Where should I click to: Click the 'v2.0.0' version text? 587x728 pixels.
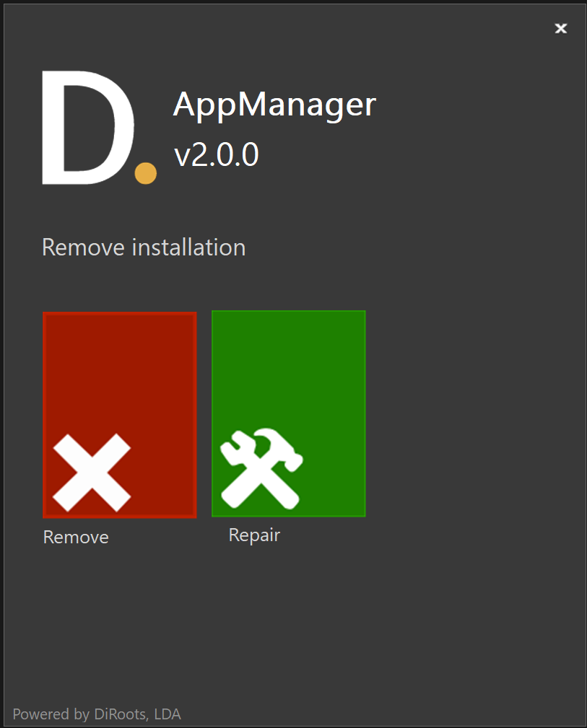pos(216,154)
